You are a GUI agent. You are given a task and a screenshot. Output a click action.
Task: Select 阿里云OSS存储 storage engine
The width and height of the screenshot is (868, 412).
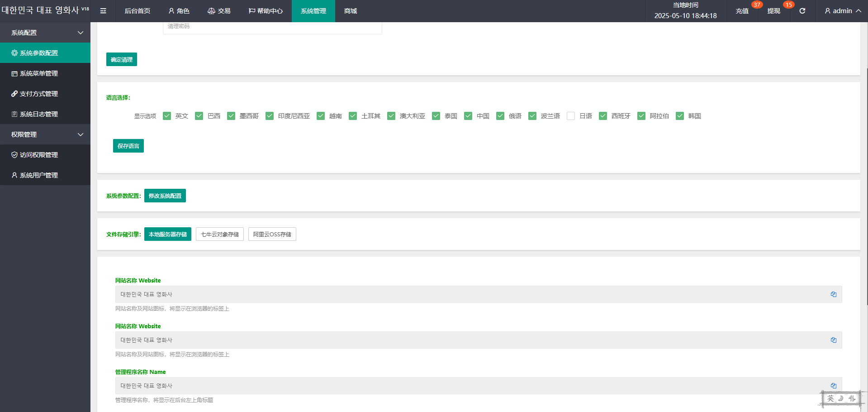point(272,234)
